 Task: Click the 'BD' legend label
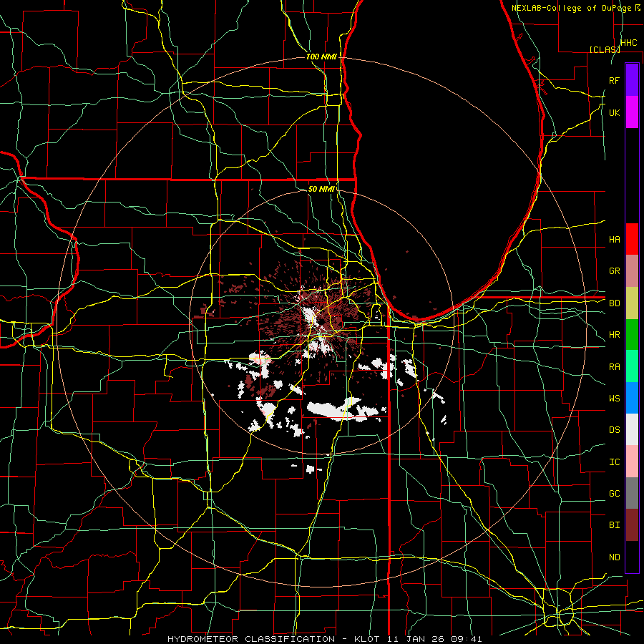614,303
